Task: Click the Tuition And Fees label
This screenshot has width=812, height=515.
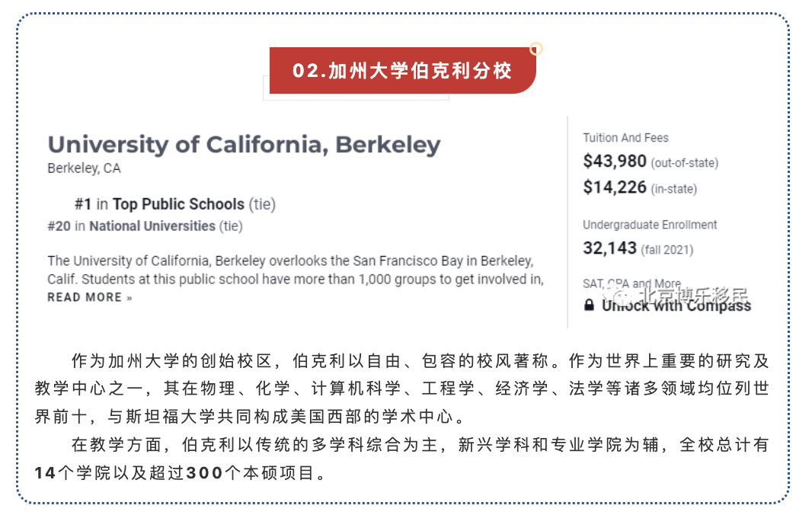Action: [x=625, y=138]
